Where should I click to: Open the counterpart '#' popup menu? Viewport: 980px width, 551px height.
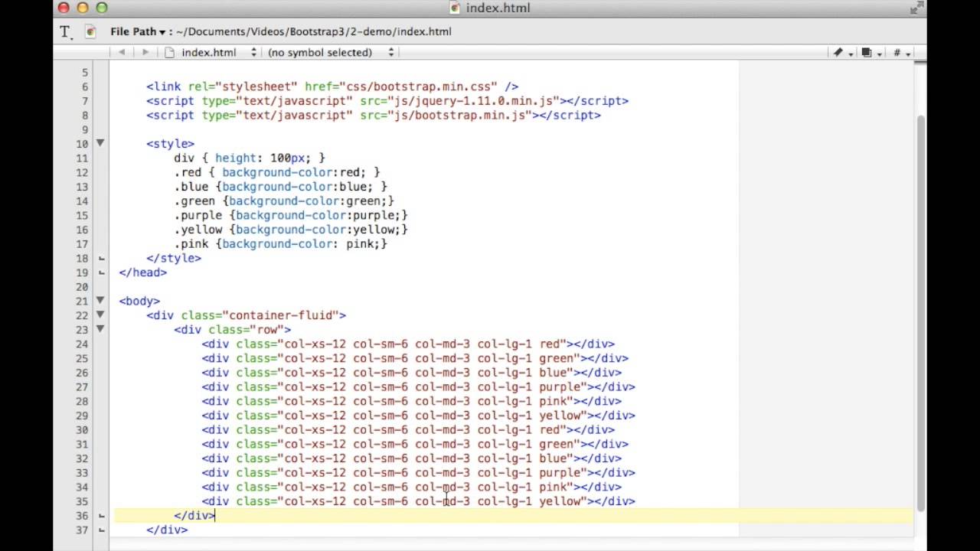[x=901, y=53]
